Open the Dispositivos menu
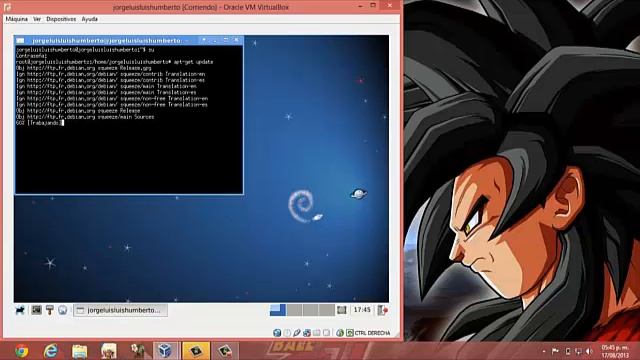This screenshot has width=640, height=360. coord(61,19)
